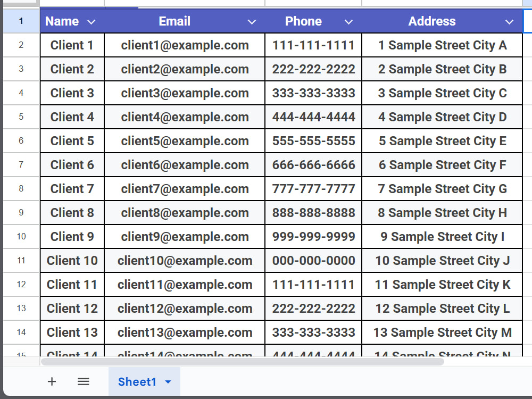Select row 14 header
Viewport: 532px width, 399px height.
[x=21, y=332]
